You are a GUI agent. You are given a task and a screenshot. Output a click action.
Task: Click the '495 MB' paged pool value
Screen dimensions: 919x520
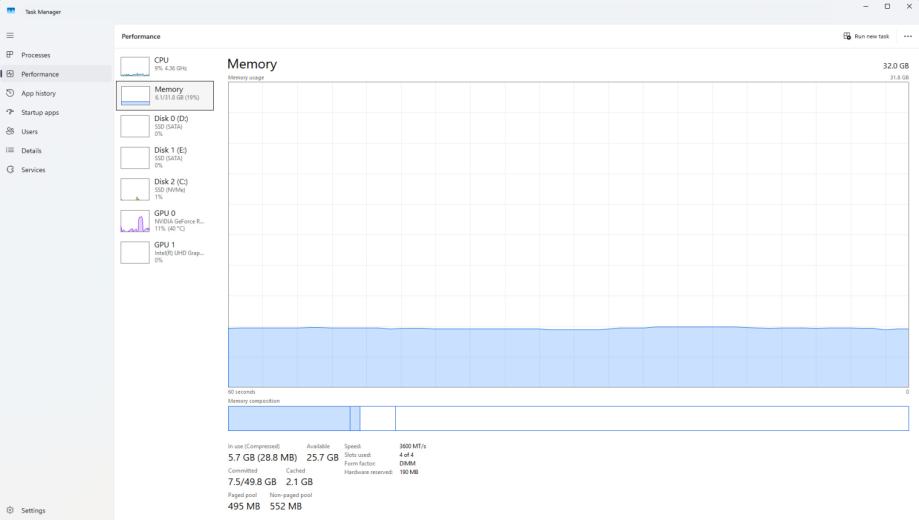[x=244, y=506]
